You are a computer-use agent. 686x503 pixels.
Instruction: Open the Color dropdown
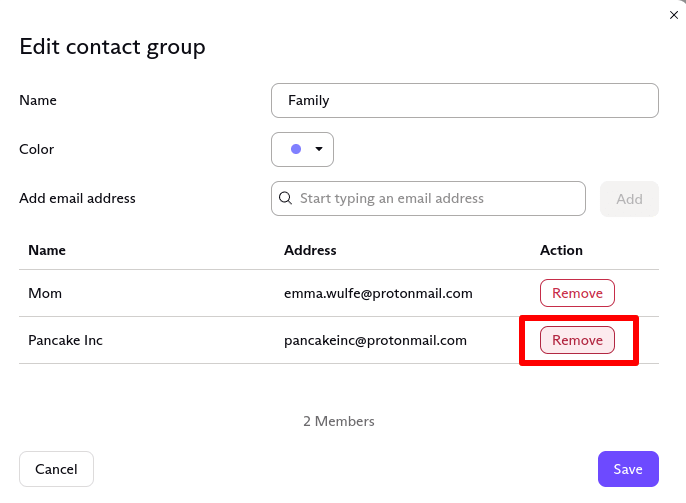pyautogui.click(x=302, y=150)
